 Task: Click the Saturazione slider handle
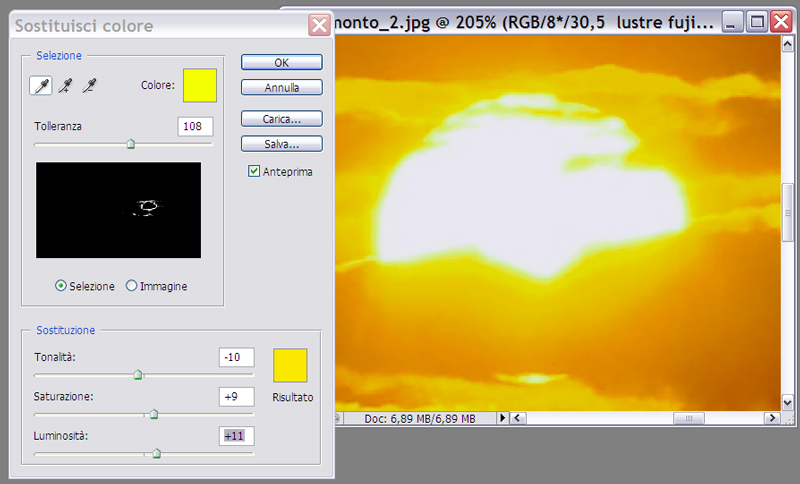(x=154, y=414)
